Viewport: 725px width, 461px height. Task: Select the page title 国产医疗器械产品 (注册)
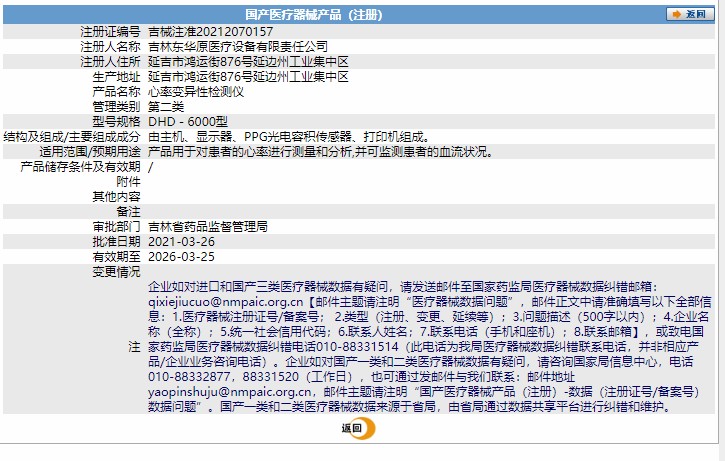point(313,15)
